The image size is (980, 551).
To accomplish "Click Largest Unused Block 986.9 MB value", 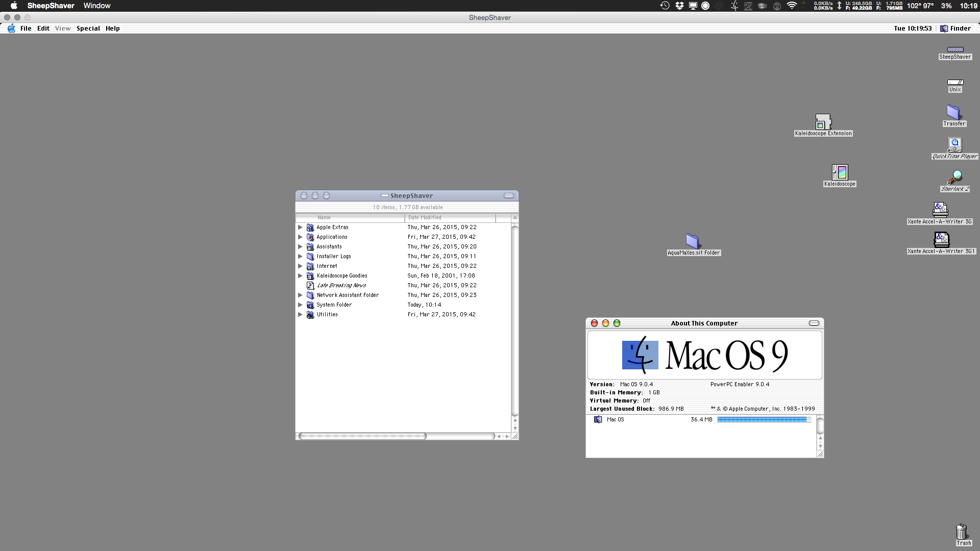I will tap(671, 409).
